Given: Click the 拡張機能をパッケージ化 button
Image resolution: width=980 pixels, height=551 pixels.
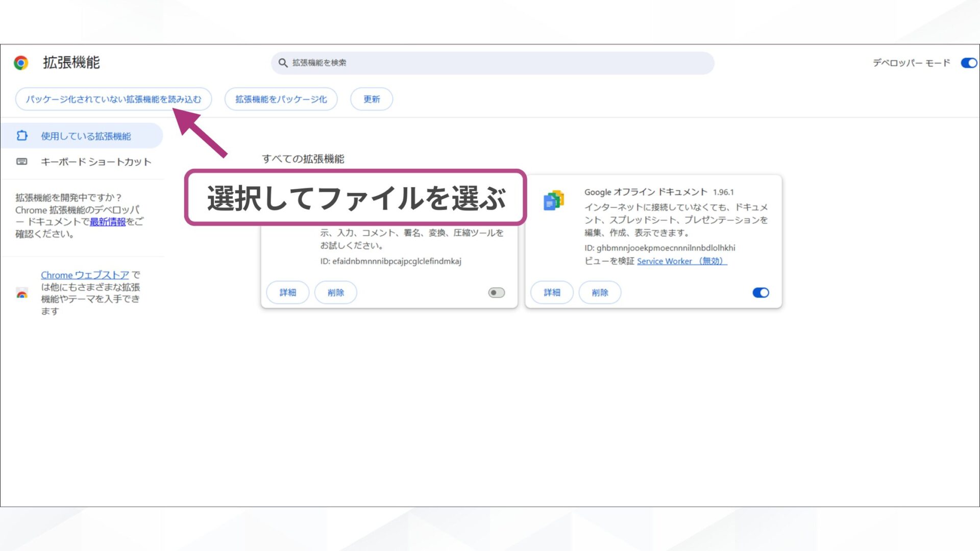Looking at the screenshot, I should point(280,99).
